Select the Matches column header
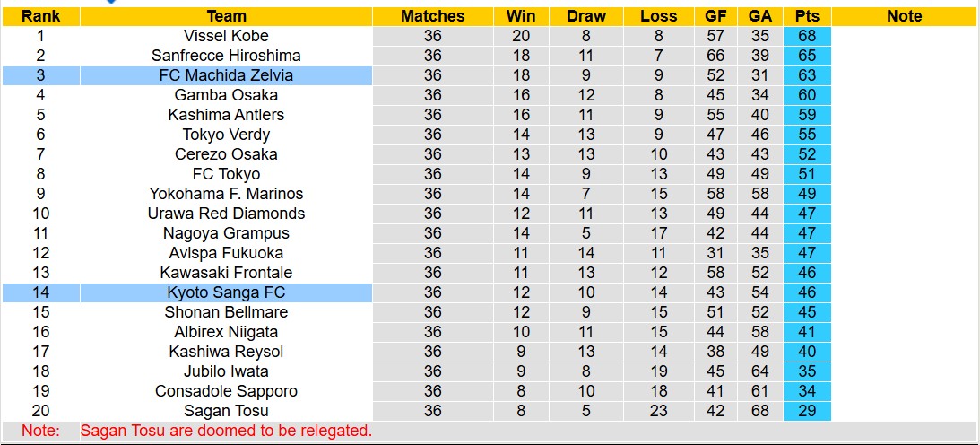Image resolution: width=980 pixels, height=445 pixels. tap(432, 16)
